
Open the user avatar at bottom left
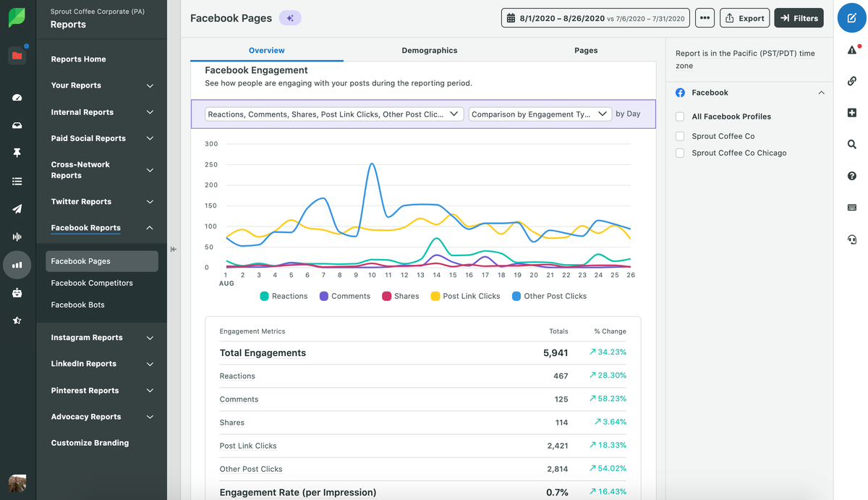click(17, 483)
